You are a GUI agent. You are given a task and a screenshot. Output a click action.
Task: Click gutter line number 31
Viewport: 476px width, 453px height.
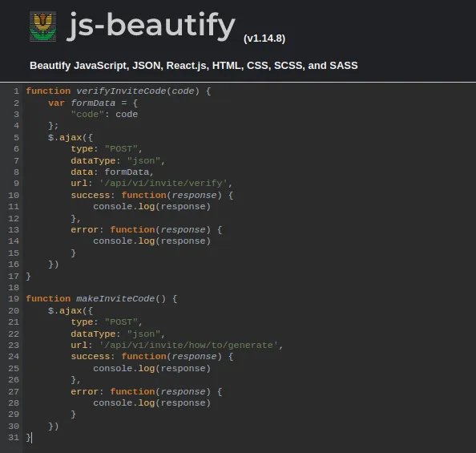[14, 438]
